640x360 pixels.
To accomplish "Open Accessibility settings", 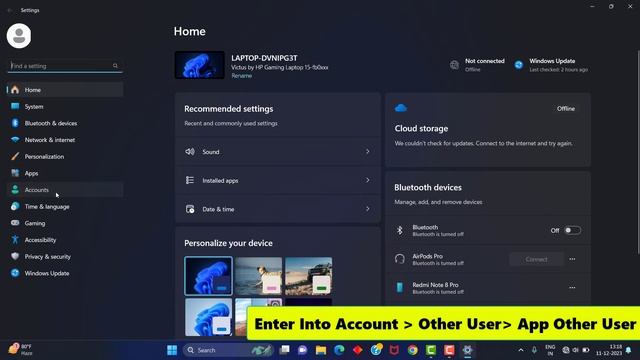I will pos(65,240).
